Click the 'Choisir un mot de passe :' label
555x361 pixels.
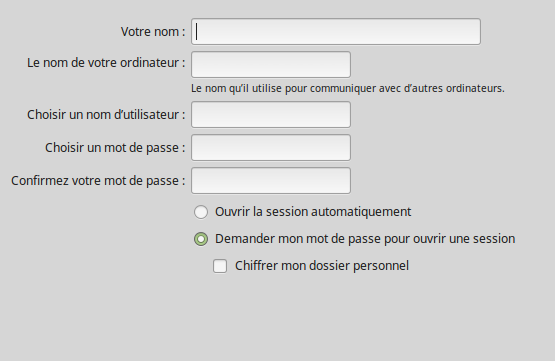pyautogui.click(x=115, y=148)
